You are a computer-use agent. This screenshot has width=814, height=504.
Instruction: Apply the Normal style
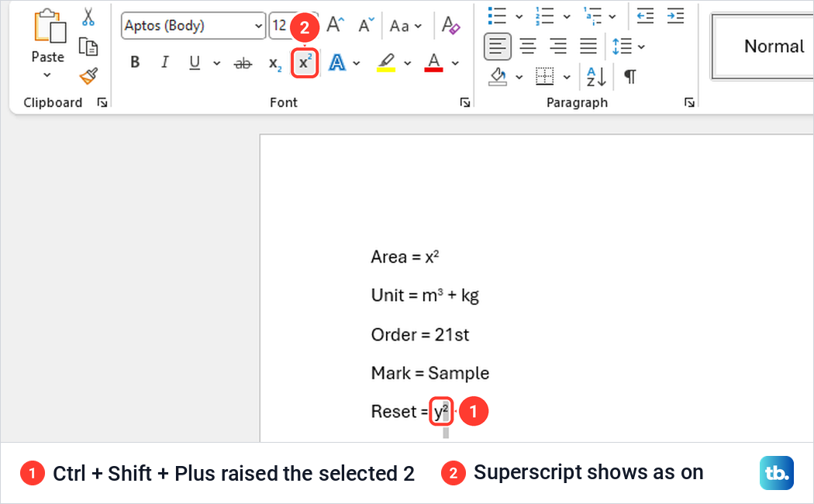coord(763,47)
